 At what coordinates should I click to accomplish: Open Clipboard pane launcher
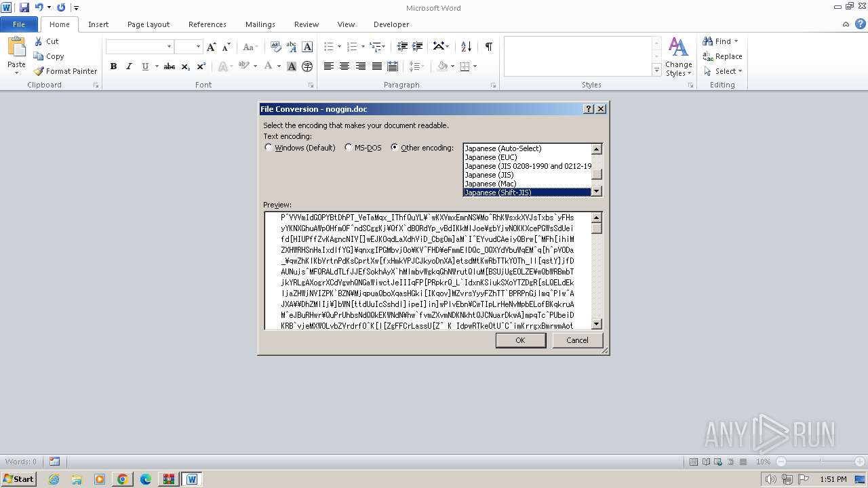[96, 85]
